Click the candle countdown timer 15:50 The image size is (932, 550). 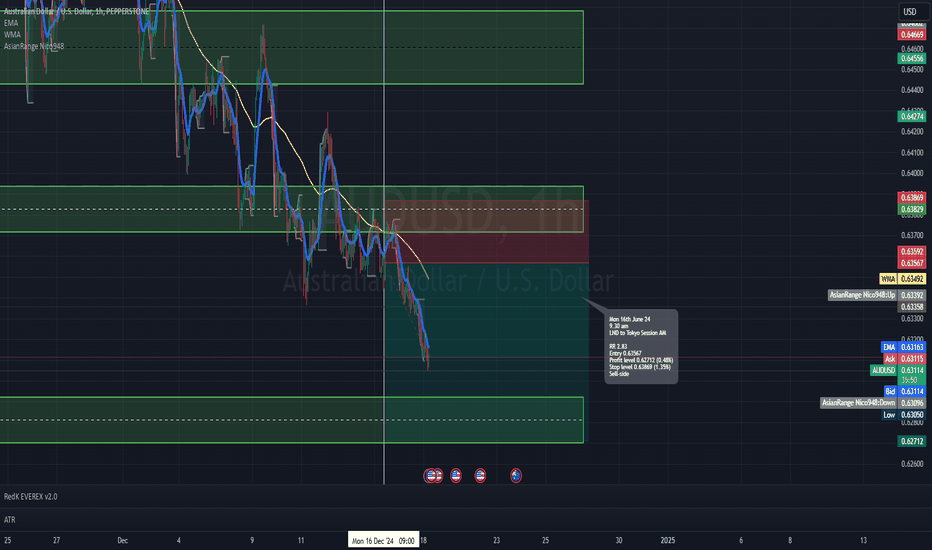pos(909,380)
